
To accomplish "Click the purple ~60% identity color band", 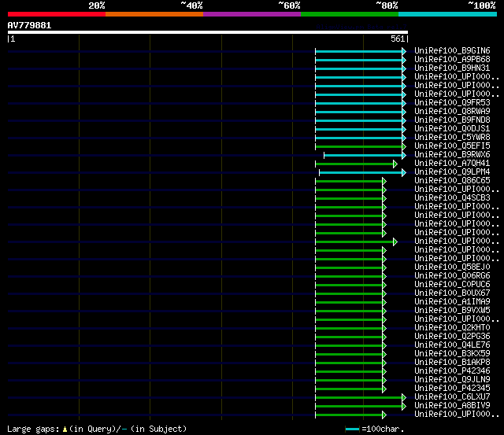I will point(252,14).
